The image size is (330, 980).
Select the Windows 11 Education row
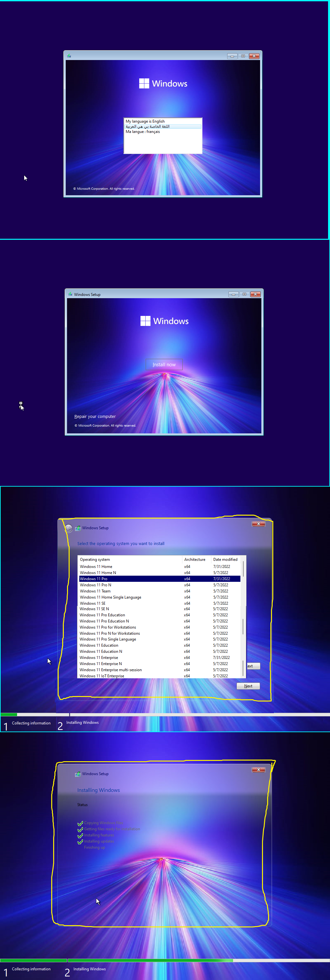click(160, 646)
